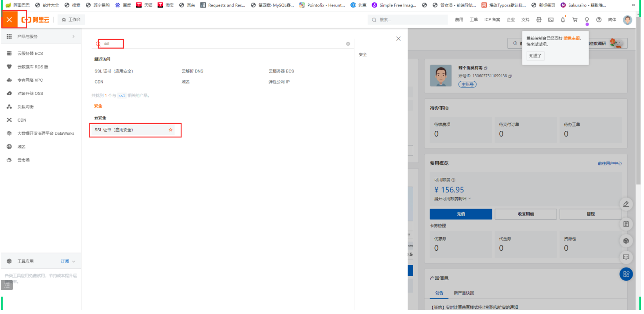Close the orange X menu toggle
Viewport: 644px width, 314px height.
click(x=9, y=20)
